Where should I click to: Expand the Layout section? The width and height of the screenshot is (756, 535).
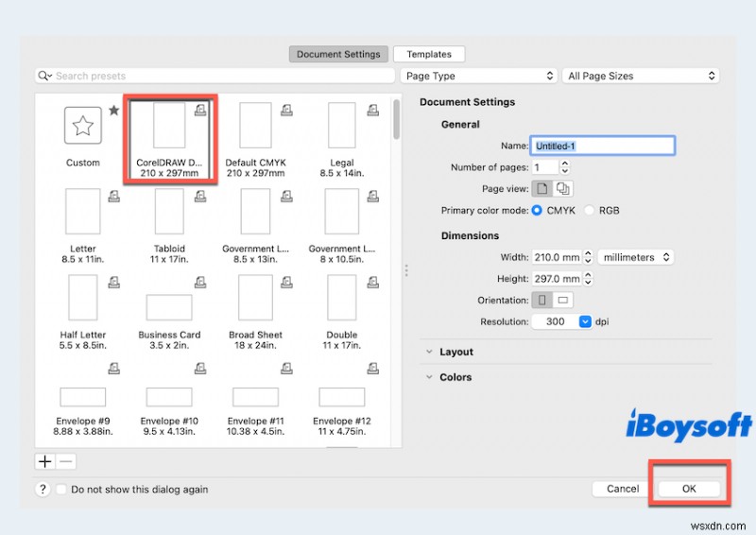point(429,352)
